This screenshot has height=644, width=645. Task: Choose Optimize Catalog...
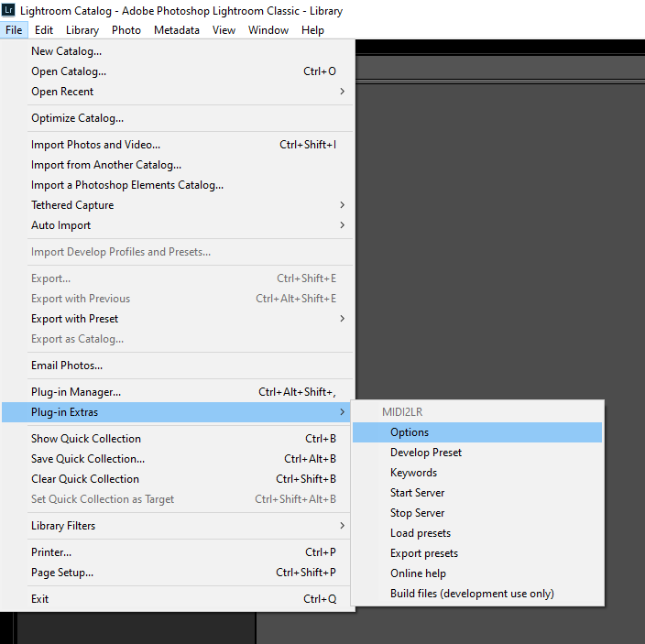click(x=178, y=118)
